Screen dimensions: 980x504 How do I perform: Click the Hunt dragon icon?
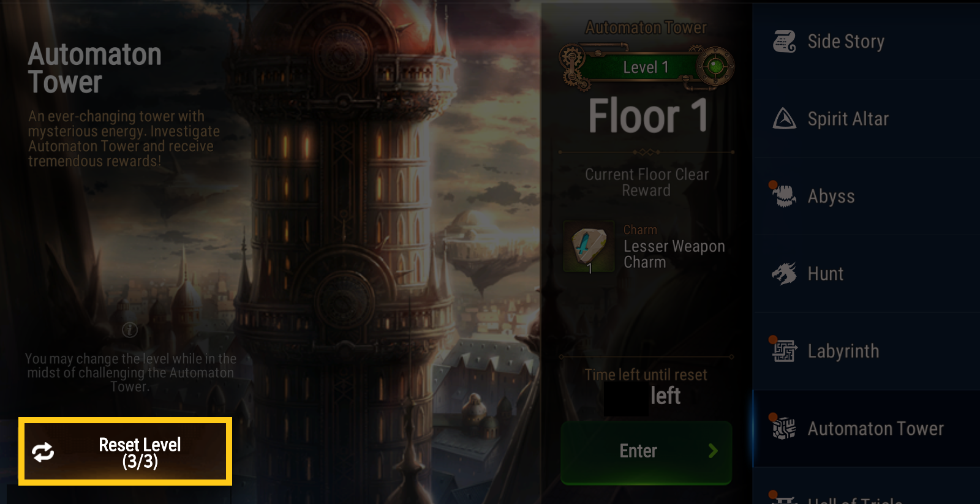(x=785, y=274)
